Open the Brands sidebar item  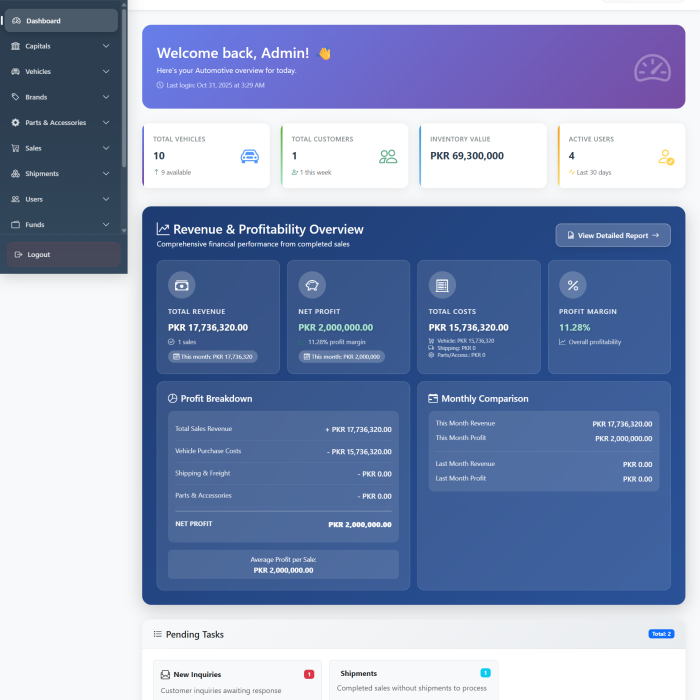[60, 97]
